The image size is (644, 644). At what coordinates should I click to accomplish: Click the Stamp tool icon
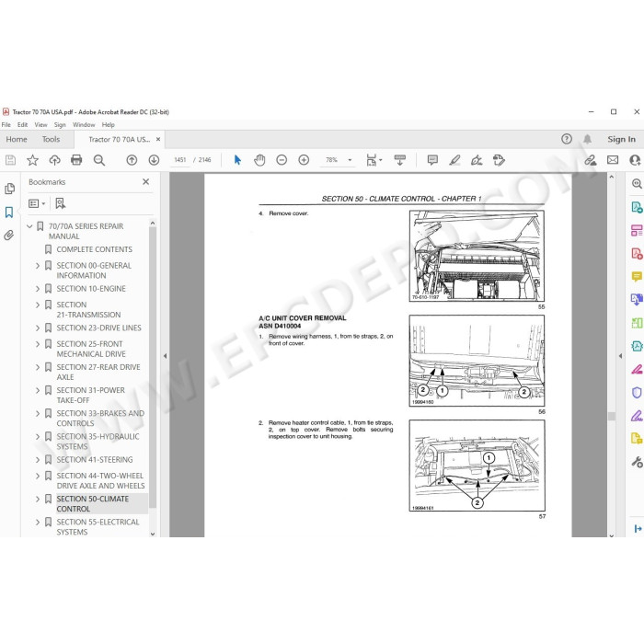(x=499, y=160)
